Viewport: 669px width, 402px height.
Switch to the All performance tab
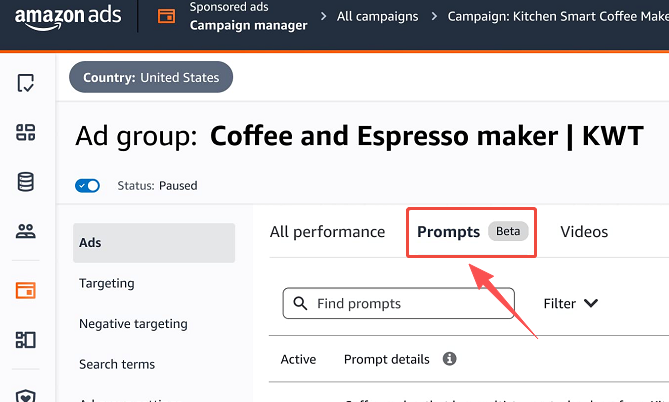click(327, 232)
